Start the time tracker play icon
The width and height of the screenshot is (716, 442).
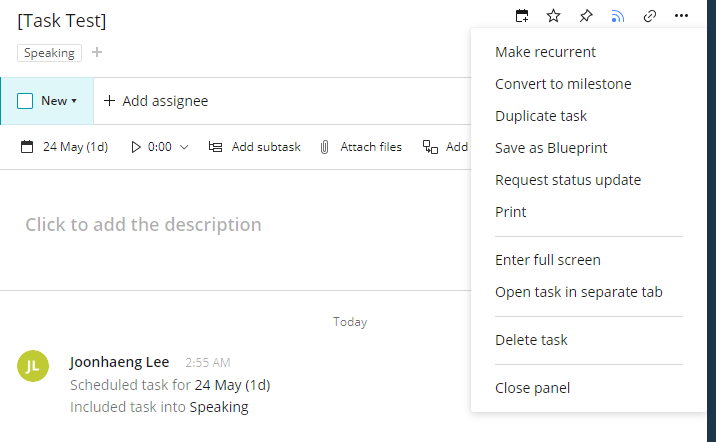[136, 147]
